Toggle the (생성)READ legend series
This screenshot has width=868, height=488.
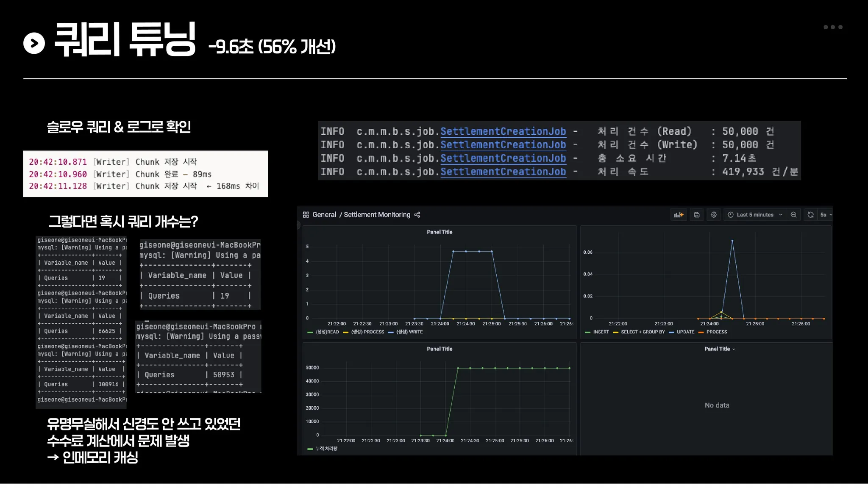[x=327, y=332]
